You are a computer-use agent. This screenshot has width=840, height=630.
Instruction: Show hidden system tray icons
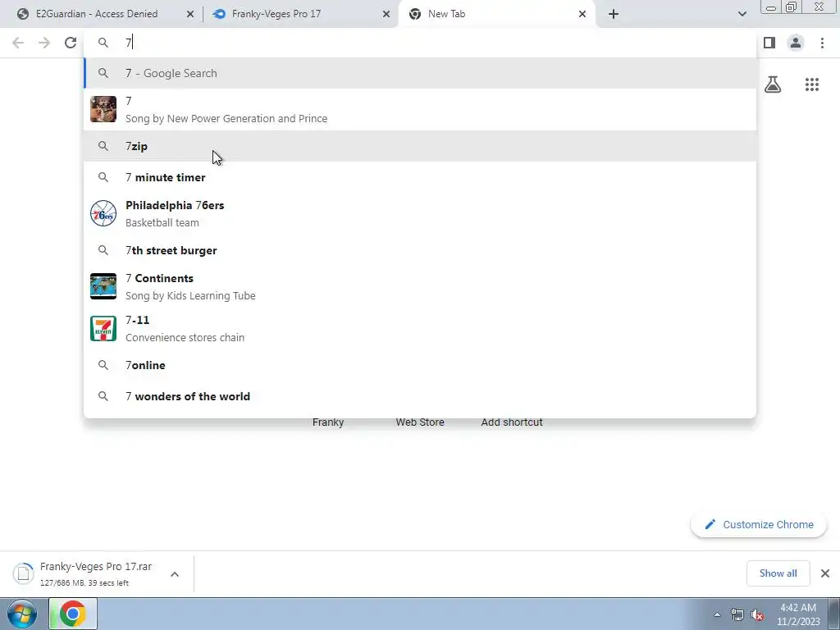tap(717, 615)
